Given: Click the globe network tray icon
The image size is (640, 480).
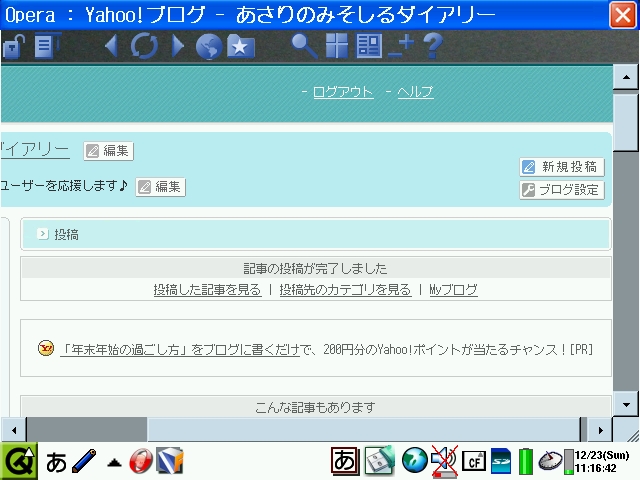Looking at the screenshot, I should pyautogui.click(x=414, y=460).
